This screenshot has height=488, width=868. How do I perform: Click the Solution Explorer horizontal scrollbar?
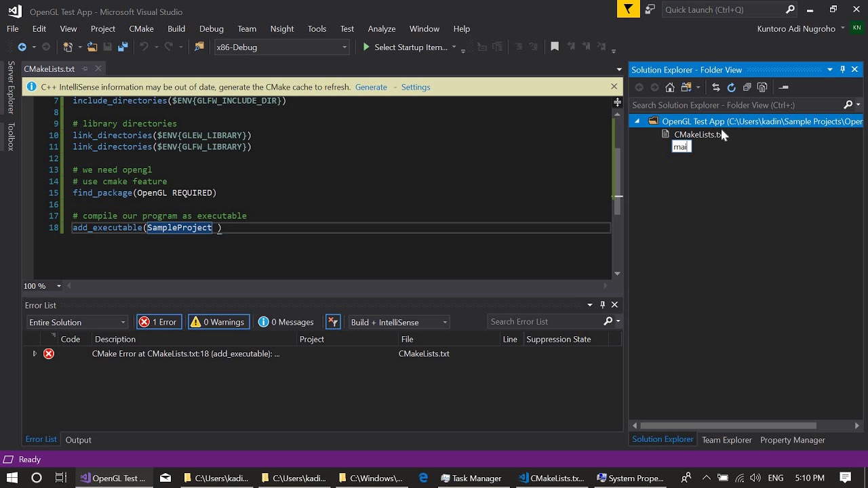coord(728,426)
